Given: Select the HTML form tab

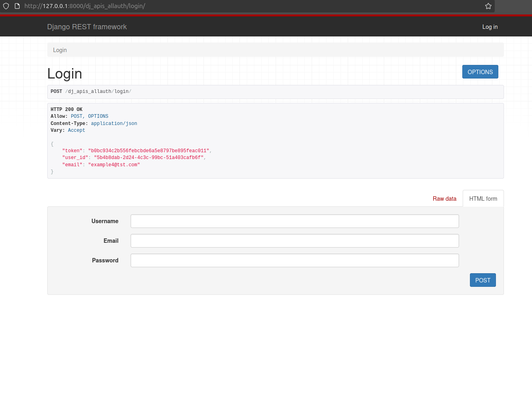Looking at the screenshot, I should [483, 198].
